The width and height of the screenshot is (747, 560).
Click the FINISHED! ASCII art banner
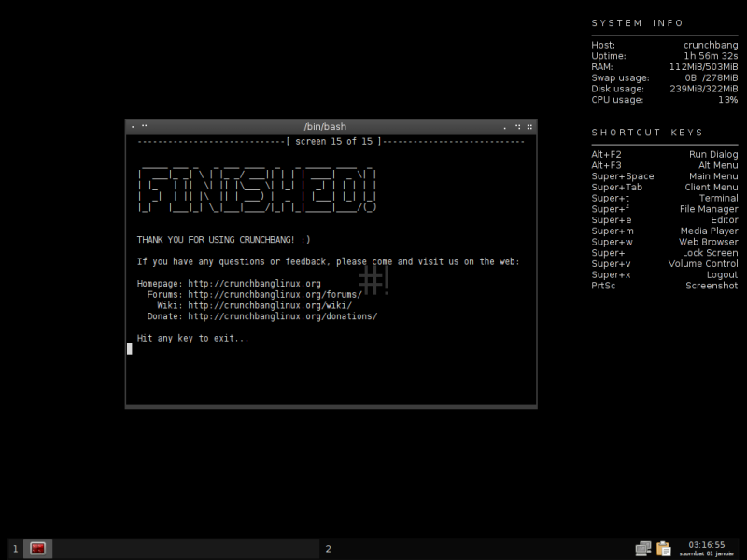point(258,190)
